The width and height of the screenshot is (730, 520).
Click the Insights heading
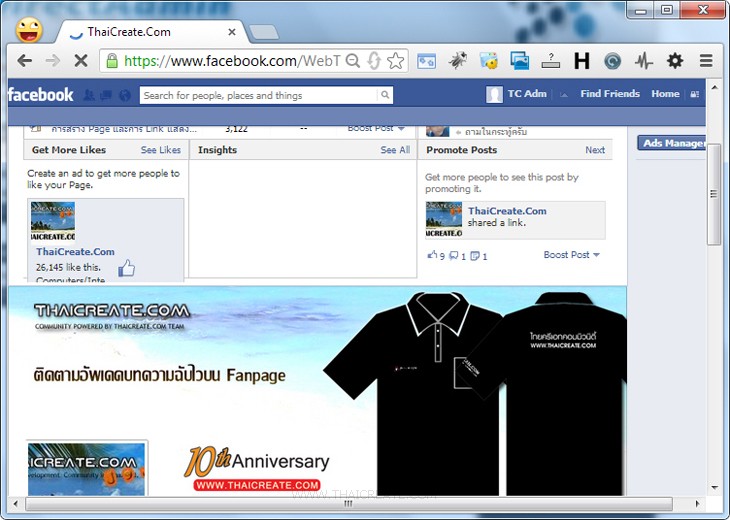tap(217, 150)
